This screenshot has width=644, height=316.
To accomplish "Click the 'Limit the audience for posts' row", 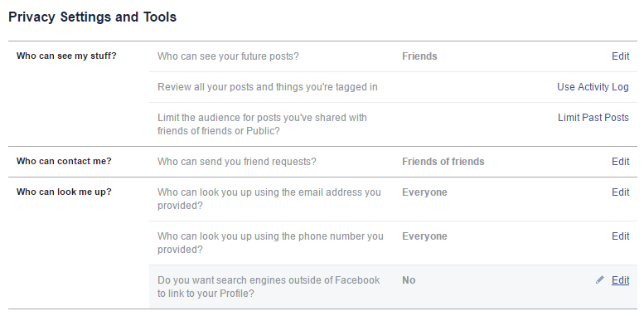I will tap(393, 124).
